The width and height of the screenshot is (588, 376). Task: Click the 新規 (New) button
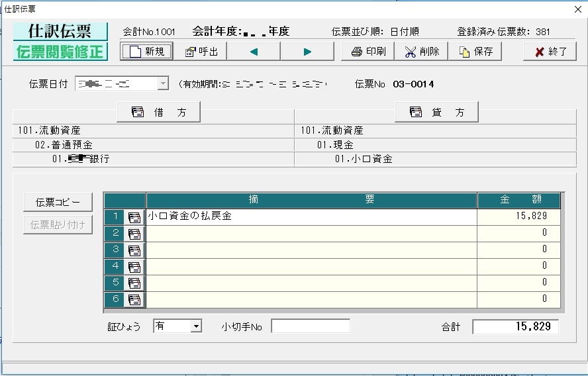[x=146, y=52]
